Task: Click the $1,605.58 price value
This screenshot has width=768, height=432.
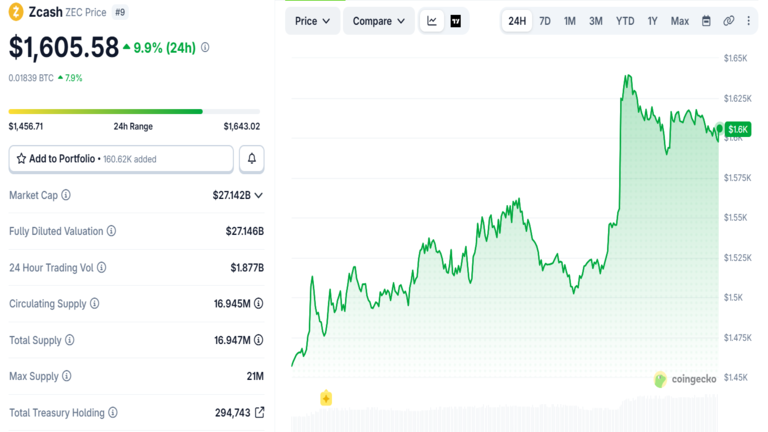Action: (64, 48)
